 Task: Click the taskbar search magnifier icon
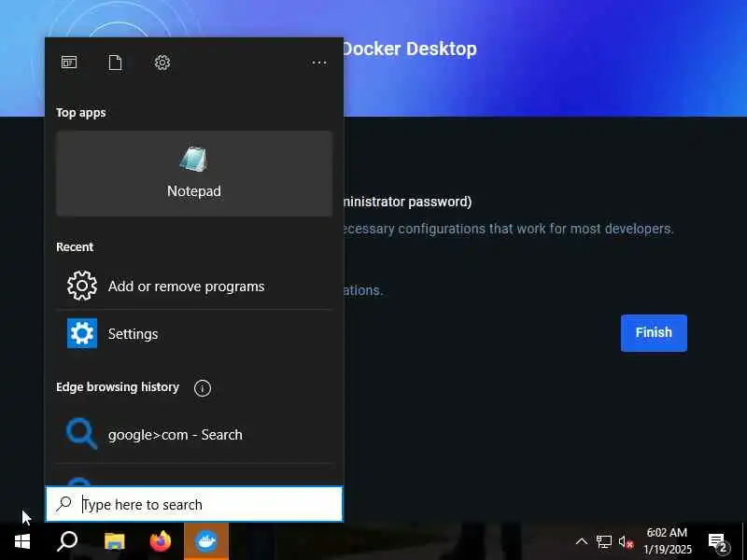pos(67,541)
